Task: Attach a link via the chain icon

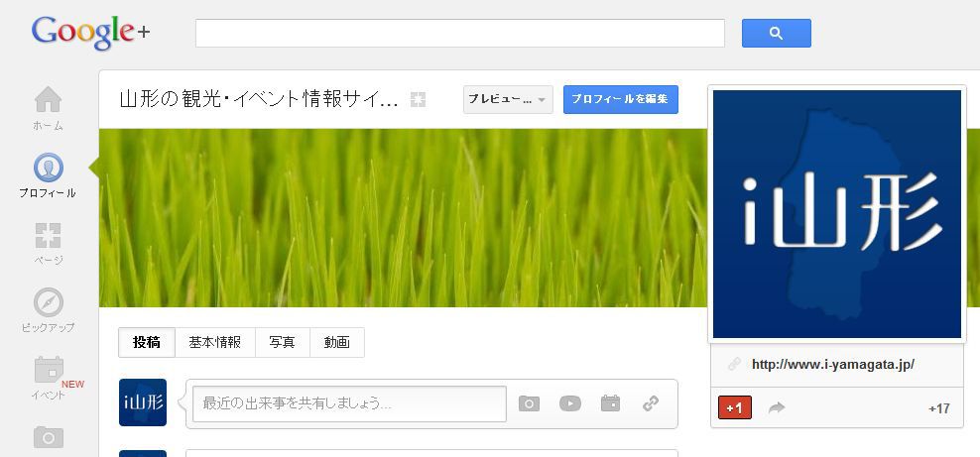Action: point(651,403)
